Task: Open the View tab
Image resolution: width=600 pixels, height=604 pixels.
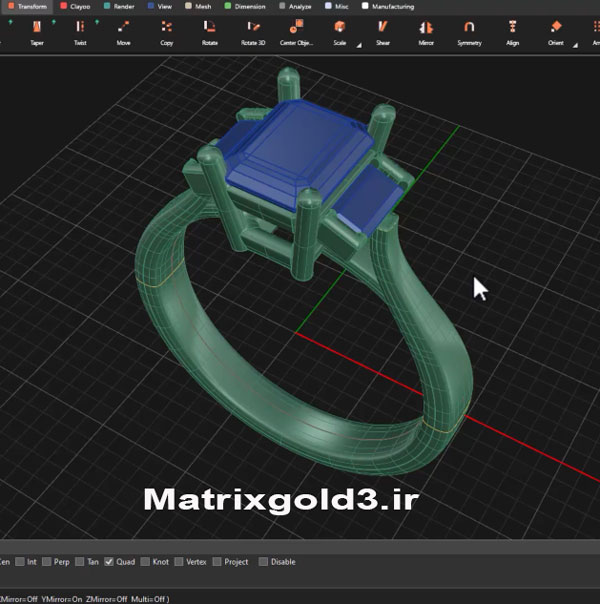Action: (x=160, y=6)
